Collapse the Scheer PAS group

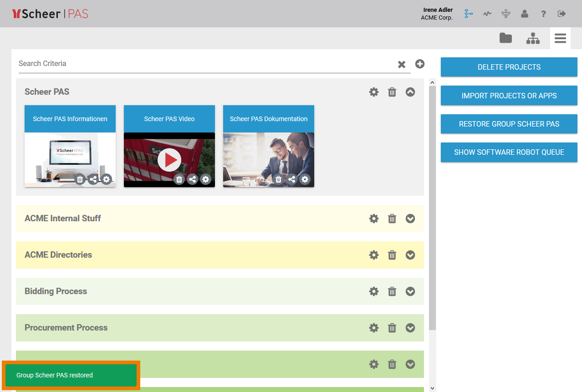[x=410, y=92]
